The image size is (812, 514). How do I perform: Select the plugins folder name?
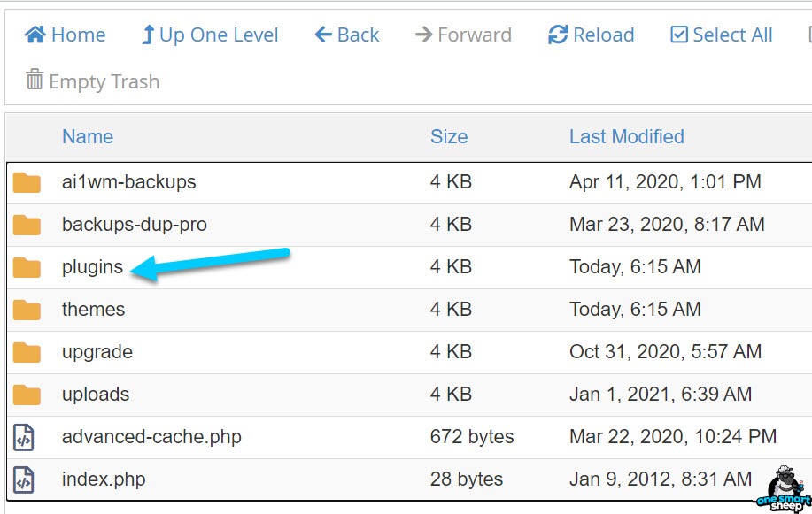pyautogui.click(x=93, y=267)
